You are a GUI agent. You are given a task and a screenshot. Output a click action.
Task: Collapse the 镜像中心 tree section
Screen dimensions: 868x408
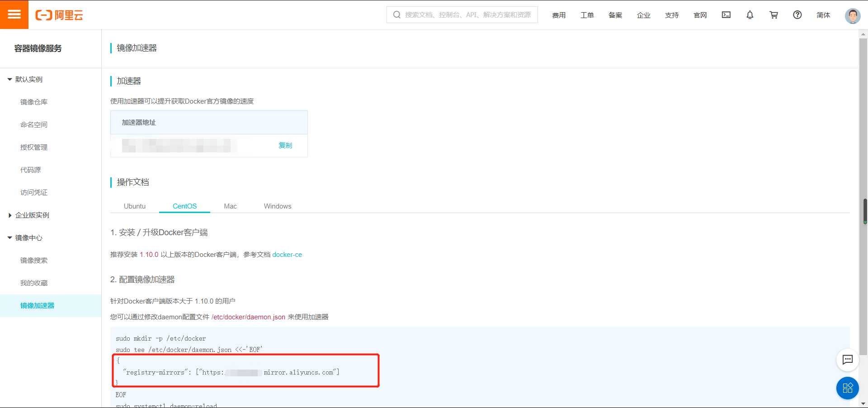(9, 238)
